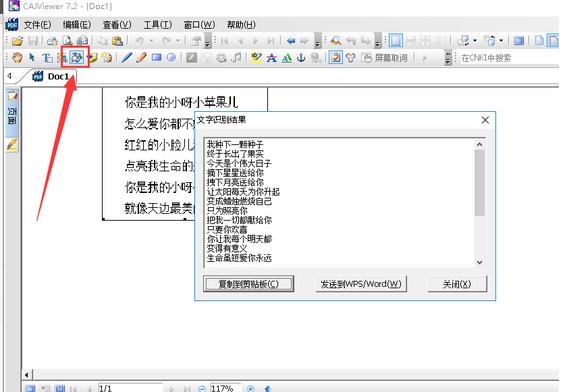The width and height of the screenshot is (561, 392).
Task: Click the zoom out minus icon
Action: click(202, 388)
